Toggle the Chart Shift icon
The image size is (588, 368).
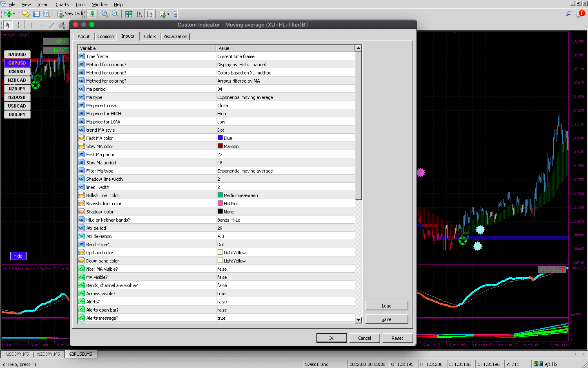[149, 14]
